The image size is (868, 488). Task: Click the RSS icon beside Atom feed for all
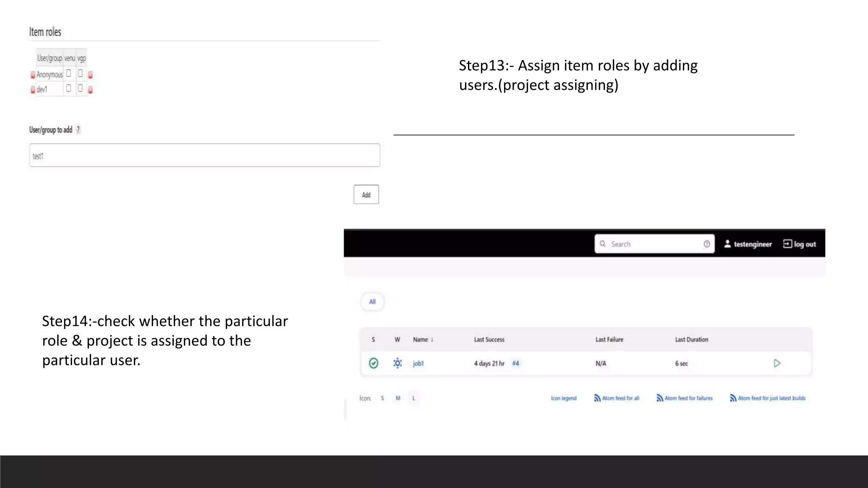[x=597, y=398]
